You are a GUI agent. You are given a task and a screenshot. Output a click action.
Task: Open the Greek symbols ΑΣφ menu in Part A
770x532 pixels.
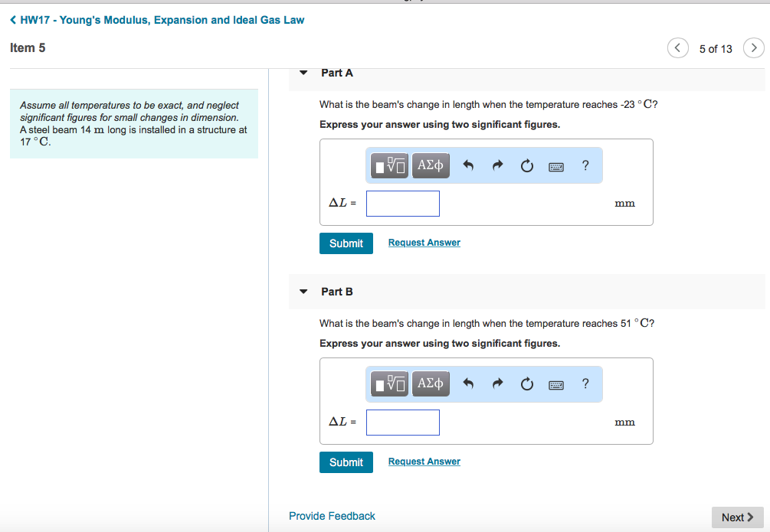click(431, 165)
